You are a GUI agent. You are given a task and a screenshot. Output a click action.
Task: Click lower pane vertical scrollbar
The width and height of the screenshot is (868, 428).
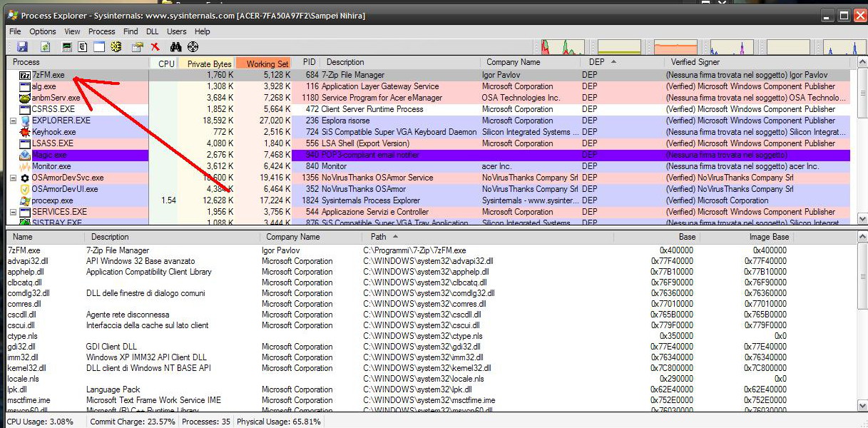pyautogui.click(x=861, y=321)
